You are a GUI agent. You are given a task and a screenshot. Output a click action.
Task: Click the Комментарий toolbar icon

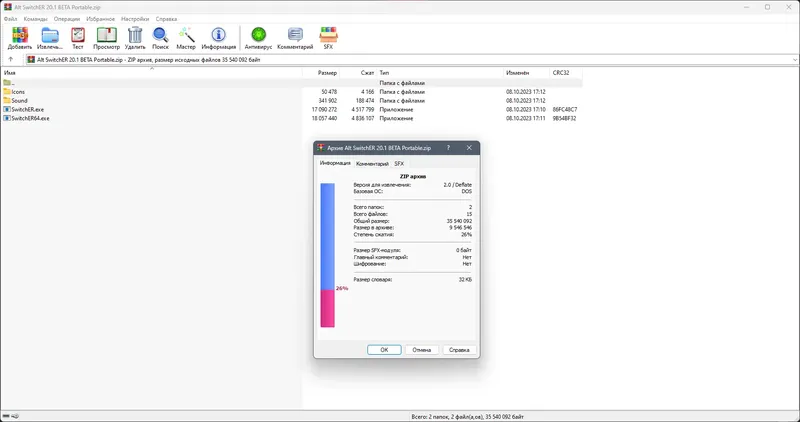click(295, 38)
